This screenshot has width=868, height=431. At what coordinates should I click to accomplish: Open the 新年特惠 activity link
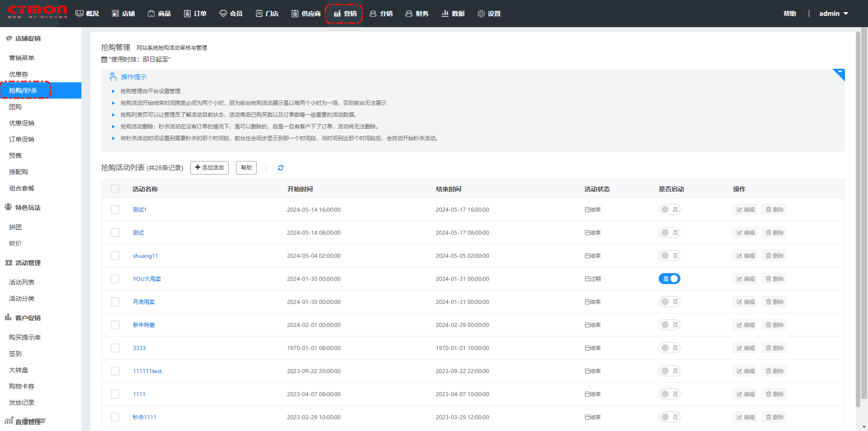pos(144,325)
